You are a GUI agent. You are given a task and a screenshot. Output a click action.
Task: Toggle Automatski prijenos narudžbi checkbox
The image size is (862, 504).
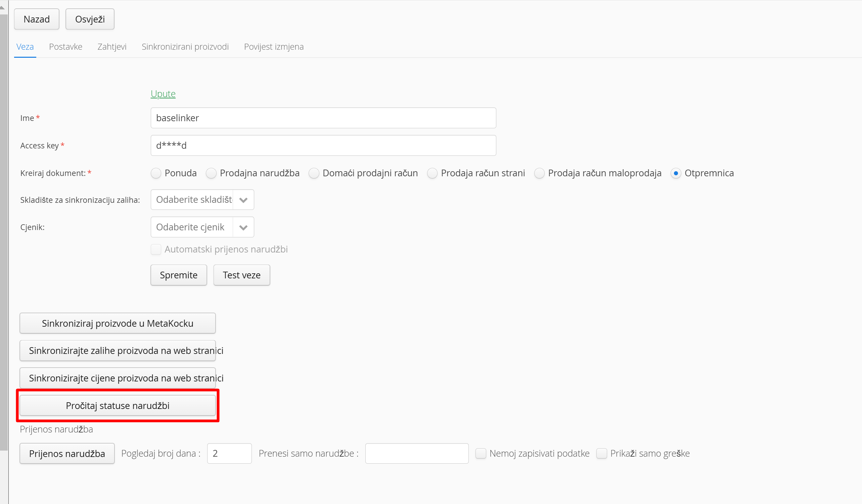156,249
